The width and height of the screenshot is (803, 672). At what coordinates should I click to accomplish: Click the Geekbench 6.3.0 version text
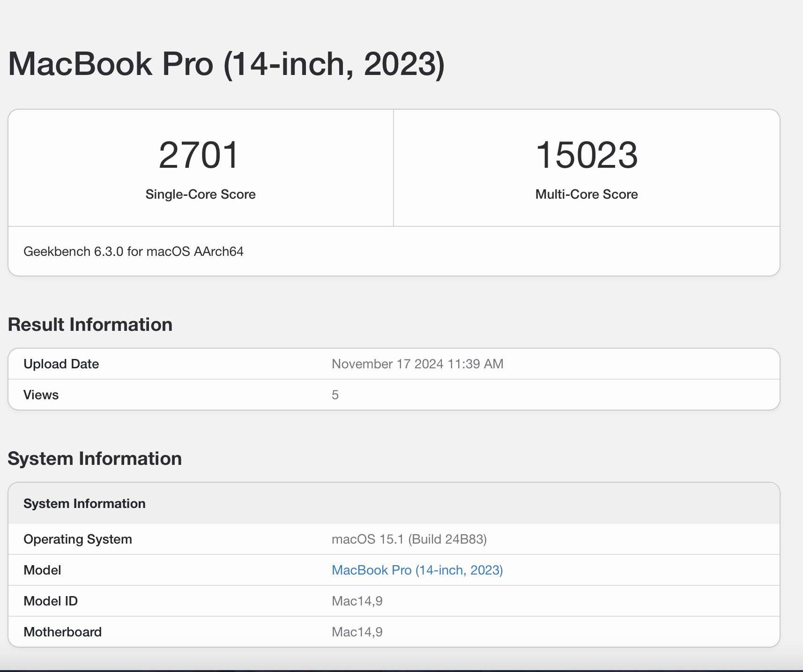click(x=134, y=252)
